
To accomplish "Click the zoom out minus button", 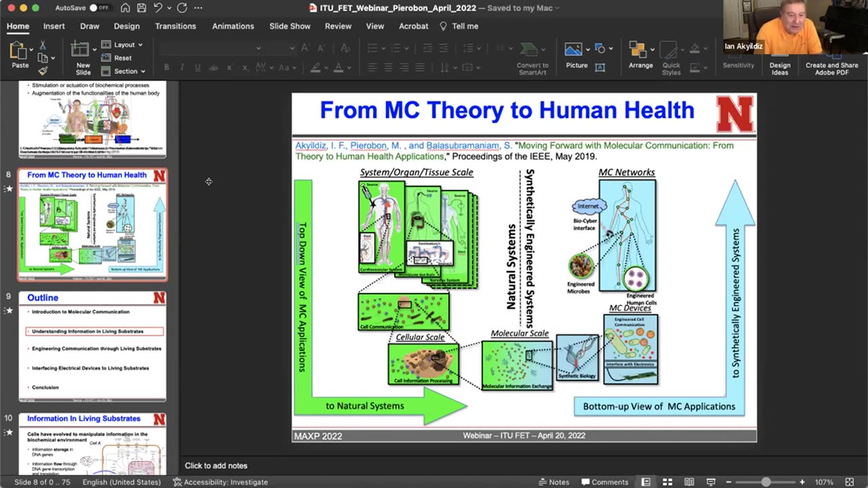I will point(729,482).
